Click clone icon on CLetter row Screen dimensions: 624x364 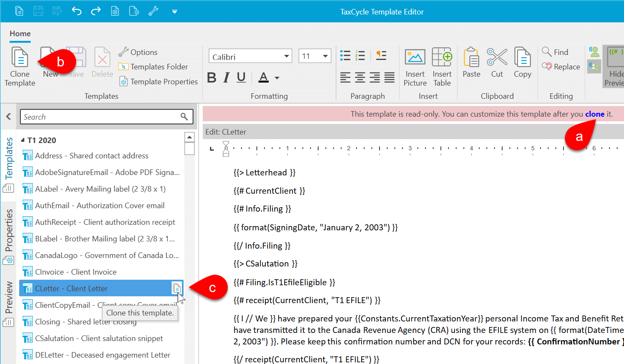coord(177,289)
